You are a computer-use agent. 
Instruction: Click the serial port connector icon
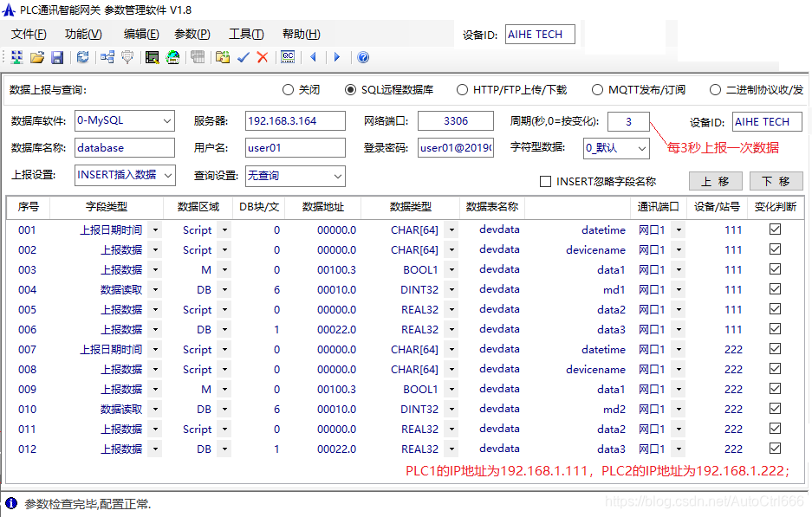pos(127,57)
